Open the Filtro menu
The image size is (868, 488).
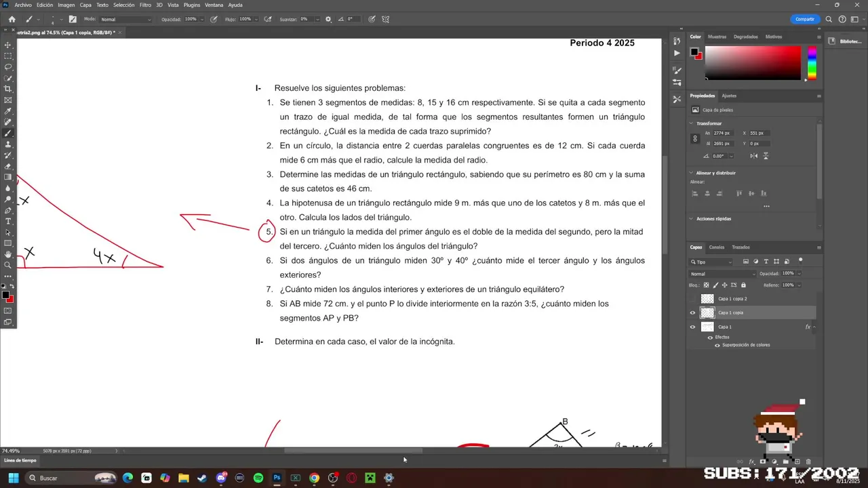pos(145,5)
